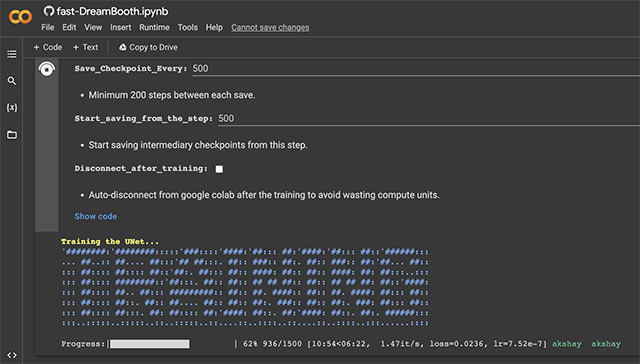Open the Tools menu
Image resolution: width=640 pixels, height=364 pixels.
click(x=187, y=27)
